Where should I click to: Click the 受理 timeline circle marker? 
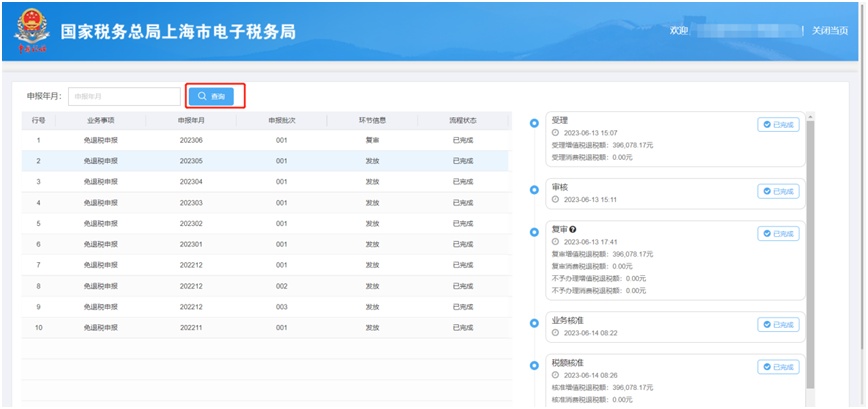pyautogui.click(x=534, y=123)
